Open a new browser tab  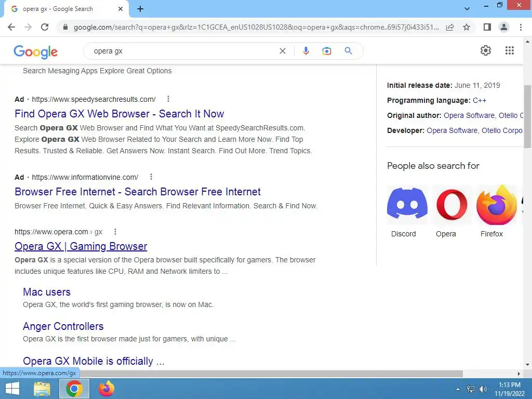click(140, 9)
